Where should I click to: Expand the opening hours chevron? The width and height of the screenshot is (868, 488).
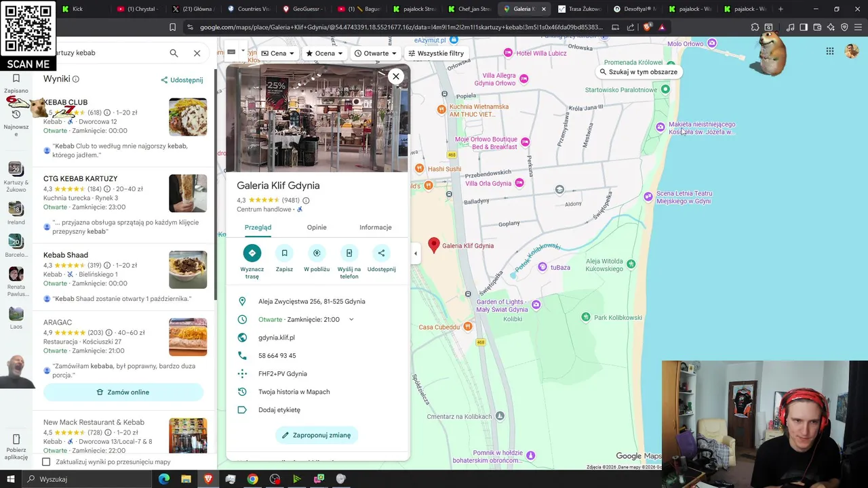351,319
